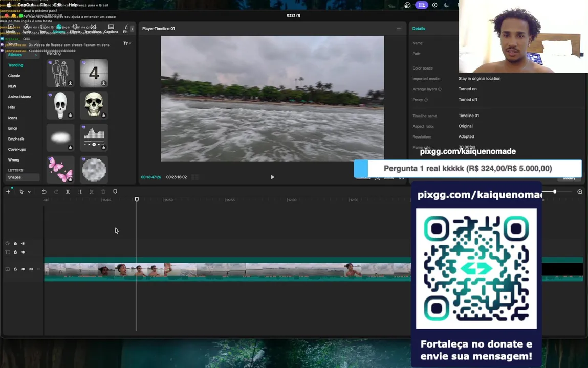Open the File menu
This screenshot has height=368, width=588.
[x=44, y=5]
